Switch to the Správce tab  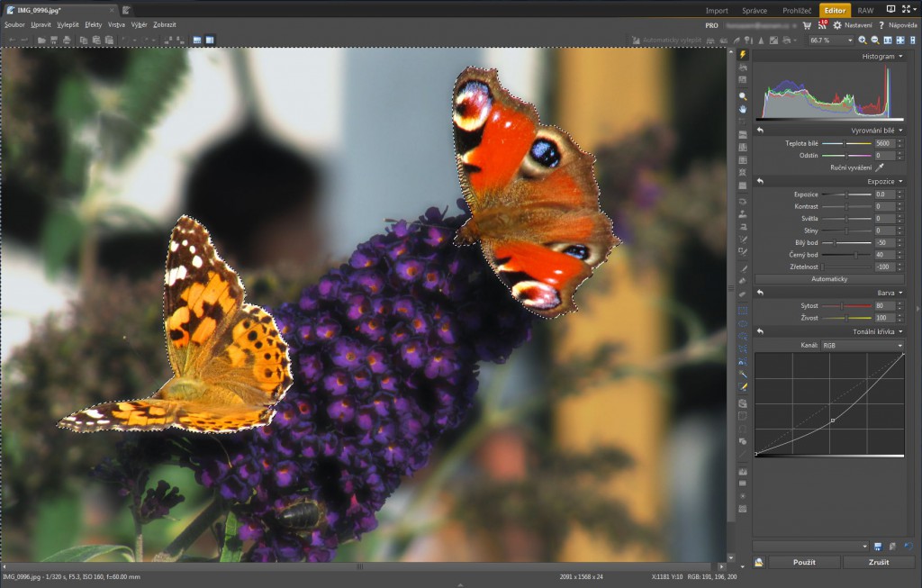(755, 10)
